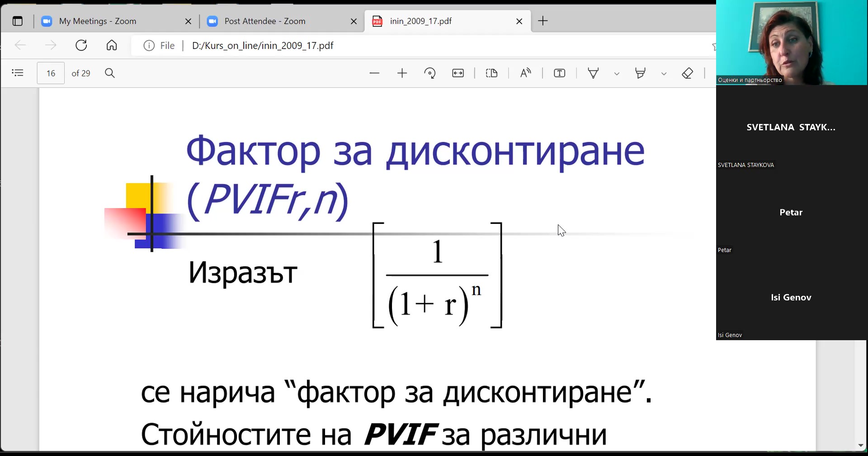Reload the current page
This screenshot has height=456, width=868.
81,45
